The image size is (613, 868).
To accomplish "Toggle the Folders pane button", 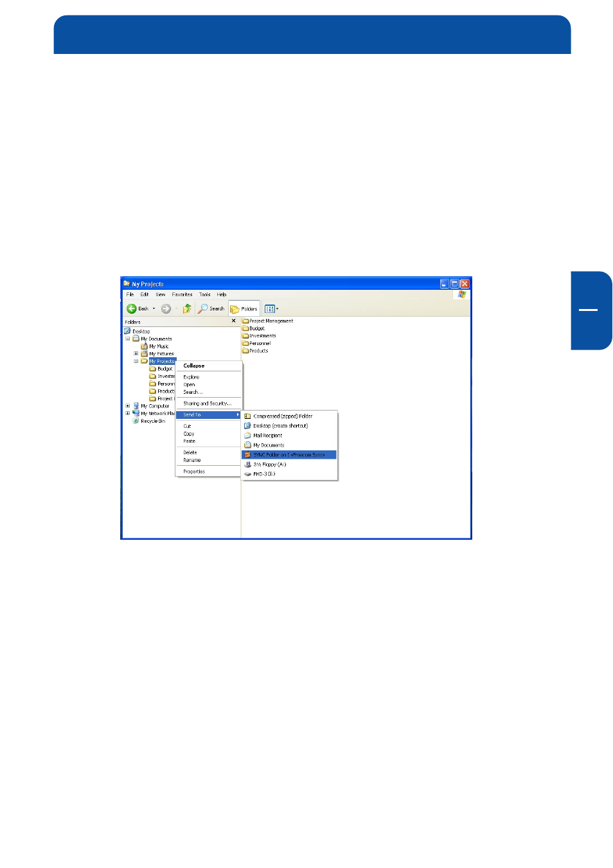I will 244,309.
